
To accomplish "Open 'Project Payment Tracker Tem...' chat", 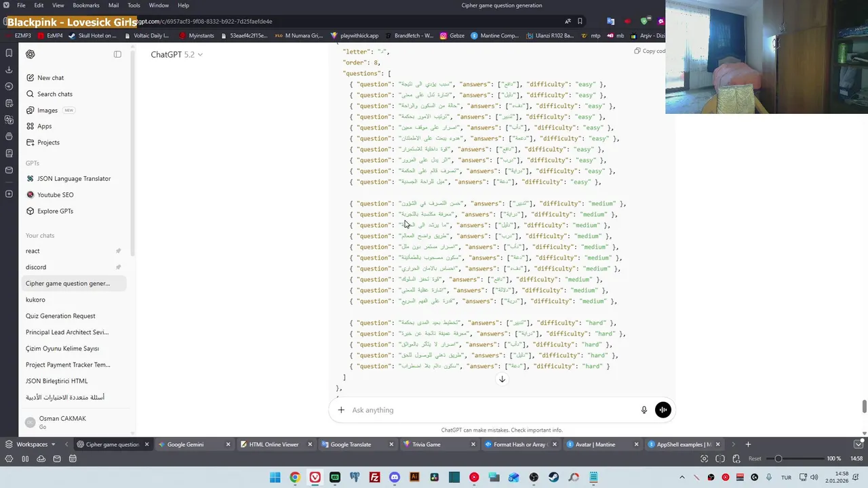I will pyautogui.click(x=73, y=365).
